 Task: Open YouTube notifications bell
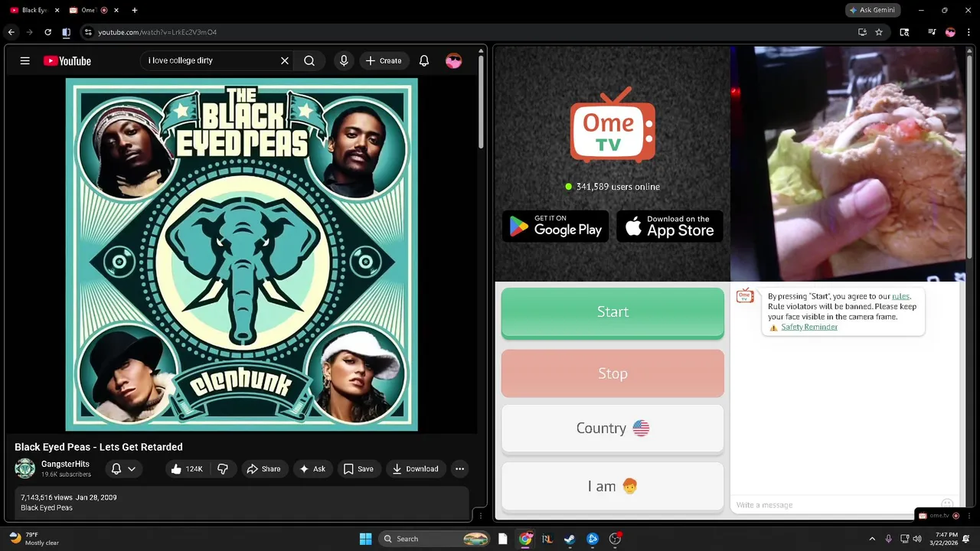[x=424, y=60]
